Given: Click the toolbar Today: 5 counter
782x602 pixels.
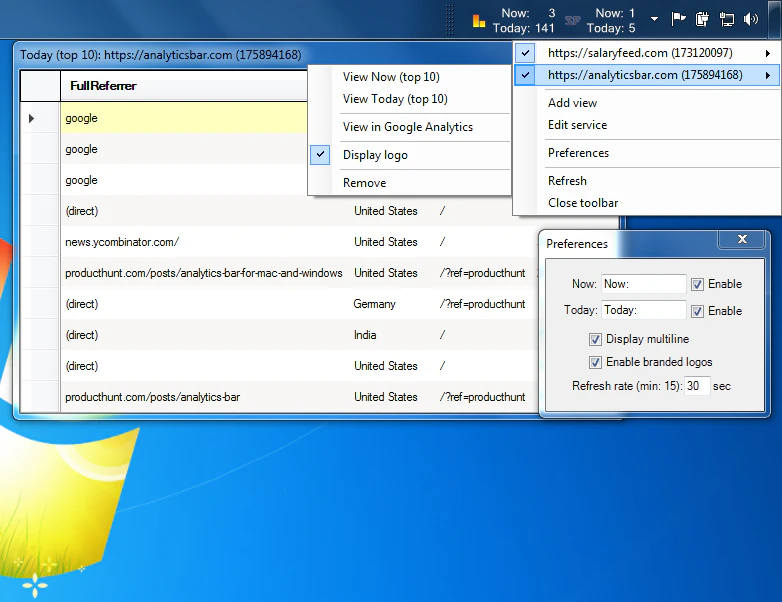Looking at the screenshot, I should point(611,28).
